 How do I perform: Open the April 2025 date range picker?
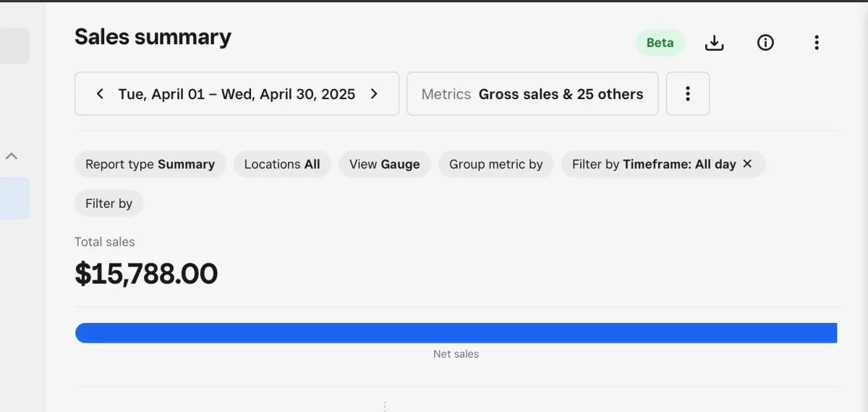click(237, 93)
